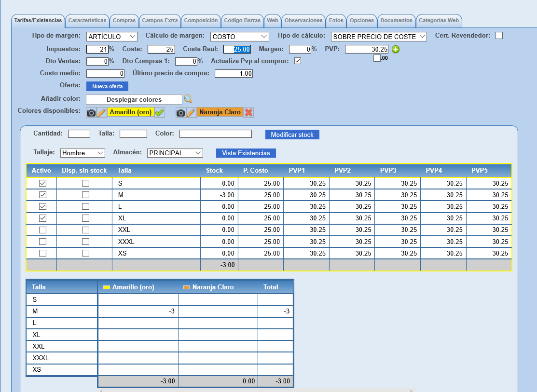This screenshot has height=392, width=537.
Task: Open the Código Barras tab
Action: 243,21
